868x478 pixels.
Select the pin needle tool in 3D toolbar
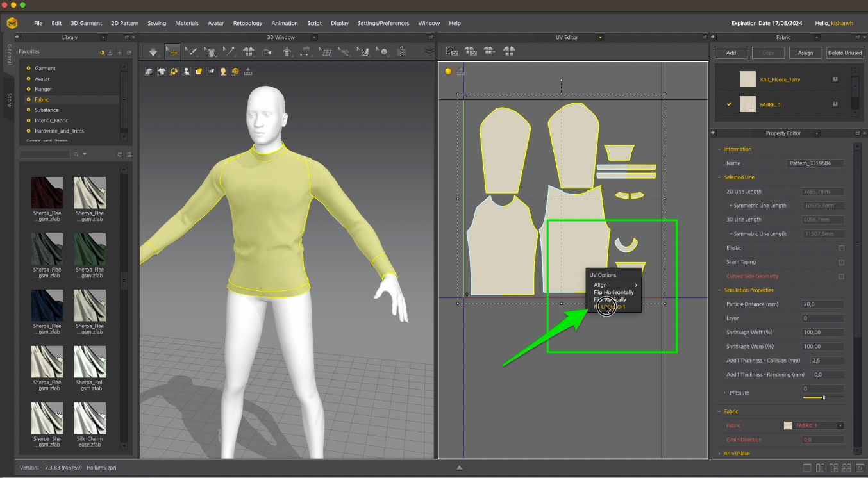click(230, 52)
